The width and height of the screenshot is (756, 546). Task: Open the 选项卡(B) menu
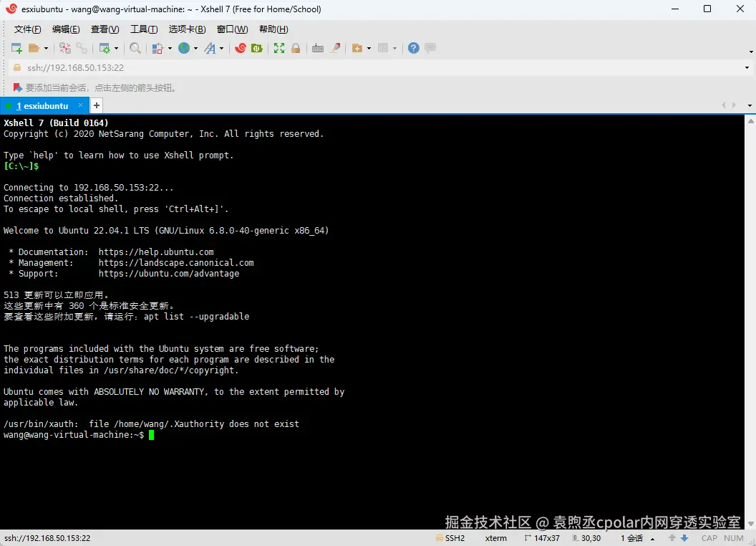click(187, 29)
